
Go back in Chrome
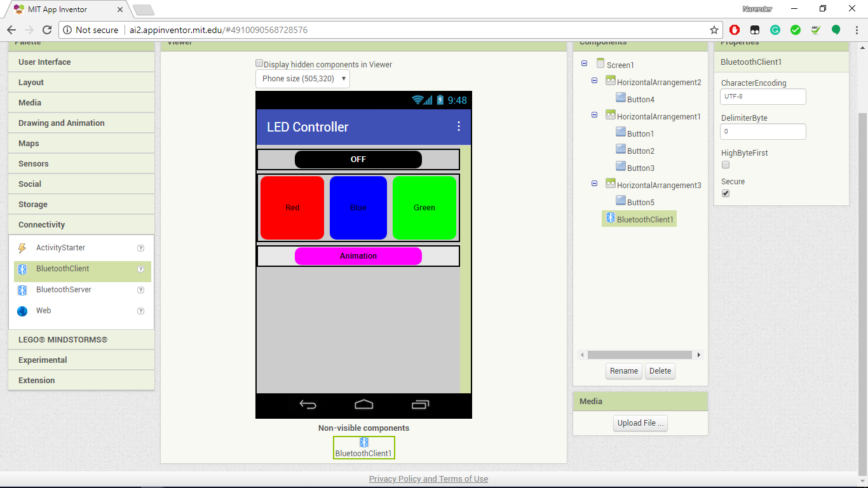[11, 30]
